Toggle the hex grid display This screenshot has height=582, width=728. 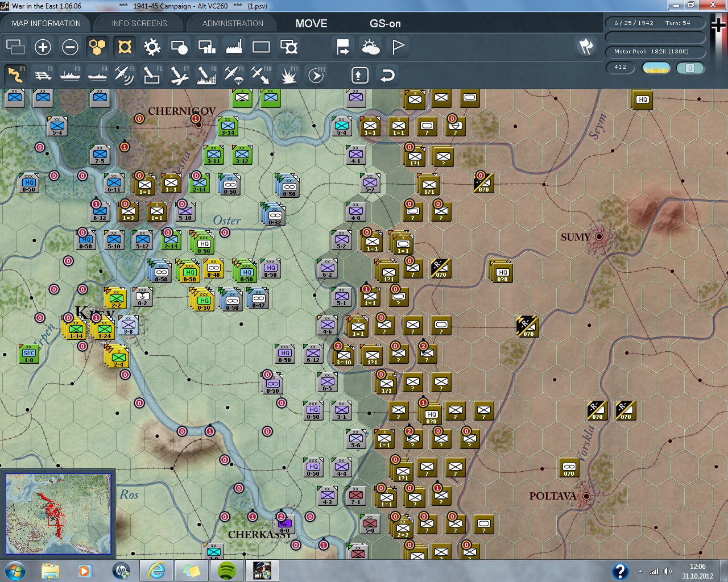97,47
